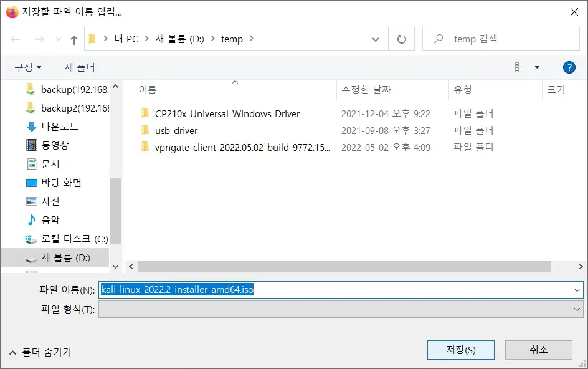Image resolution: width=588 pixels, height=369 pixels.
Task: Click 문서 document icon
Action: (x=32, y=164)
